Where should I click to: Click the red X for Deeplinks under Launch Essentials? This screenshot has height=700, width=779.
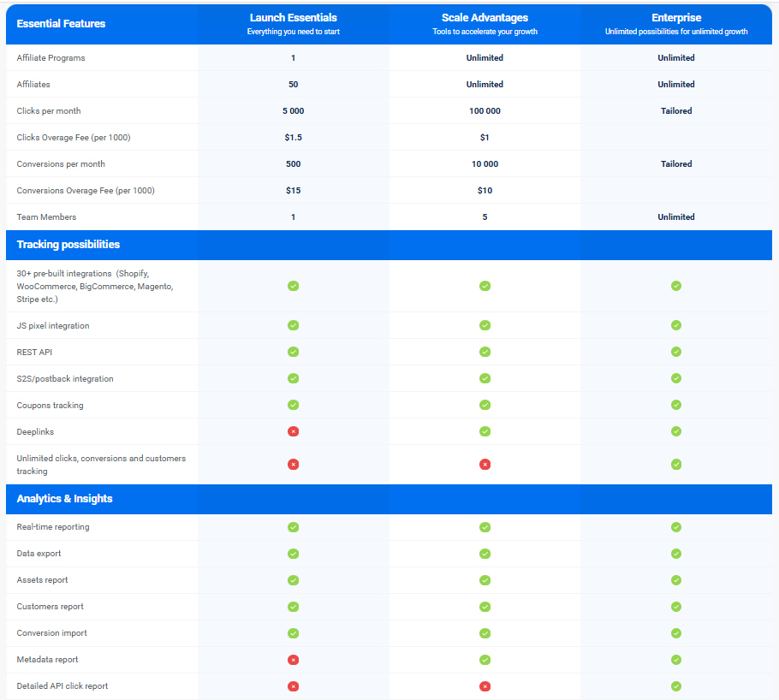point(293,431)
